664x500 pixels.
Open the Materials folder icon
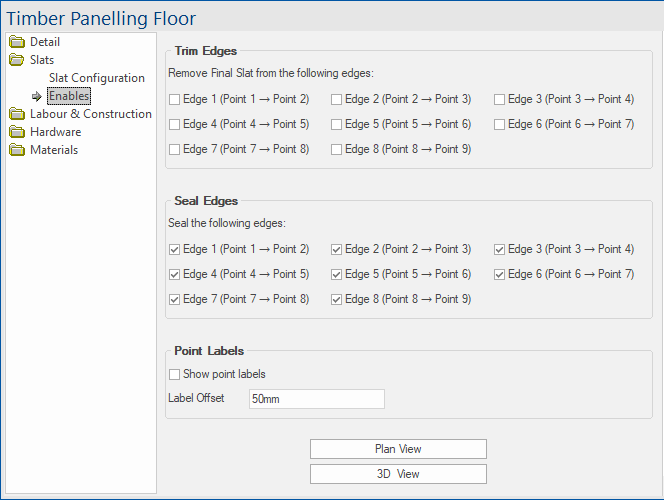17,150
